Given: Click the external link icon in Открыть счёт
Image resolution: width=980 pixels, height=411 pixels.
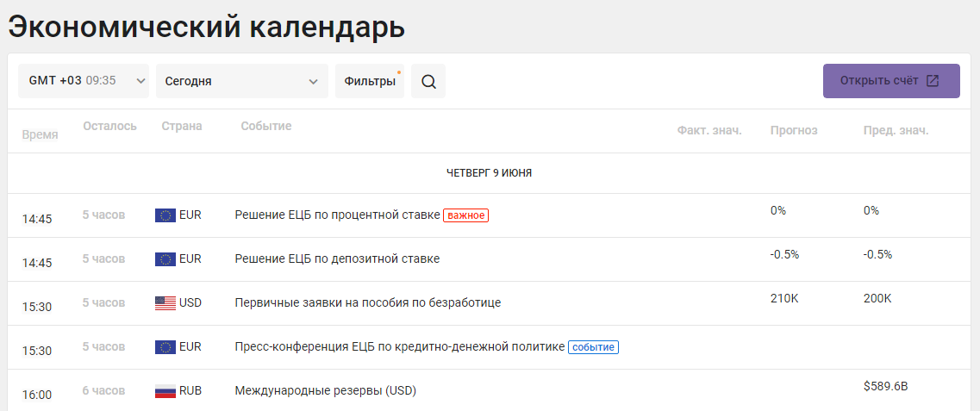Looking at the screenshot, I should pyautogui.click(x=932, y=81).
